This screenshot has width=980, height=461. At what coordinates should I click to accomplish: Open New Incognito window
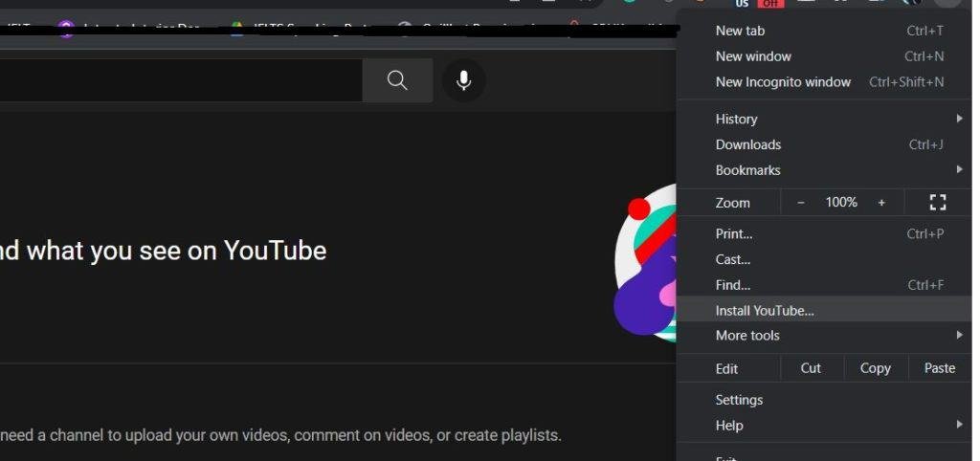(x=824, y=82)
